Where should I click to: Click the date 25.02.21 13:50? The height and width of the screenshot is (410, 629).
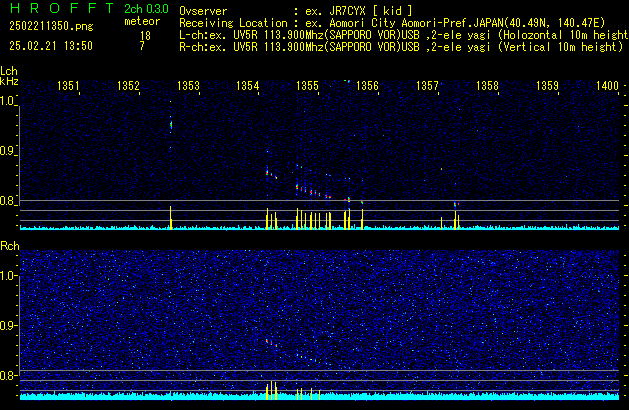coord(51,46)
